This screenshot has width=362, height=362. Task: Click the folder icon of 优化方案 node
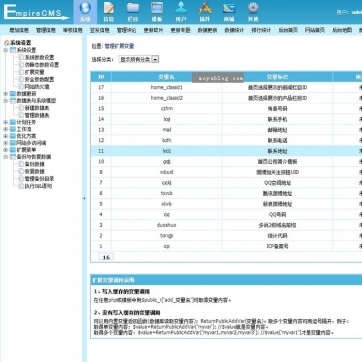(13, 136)
